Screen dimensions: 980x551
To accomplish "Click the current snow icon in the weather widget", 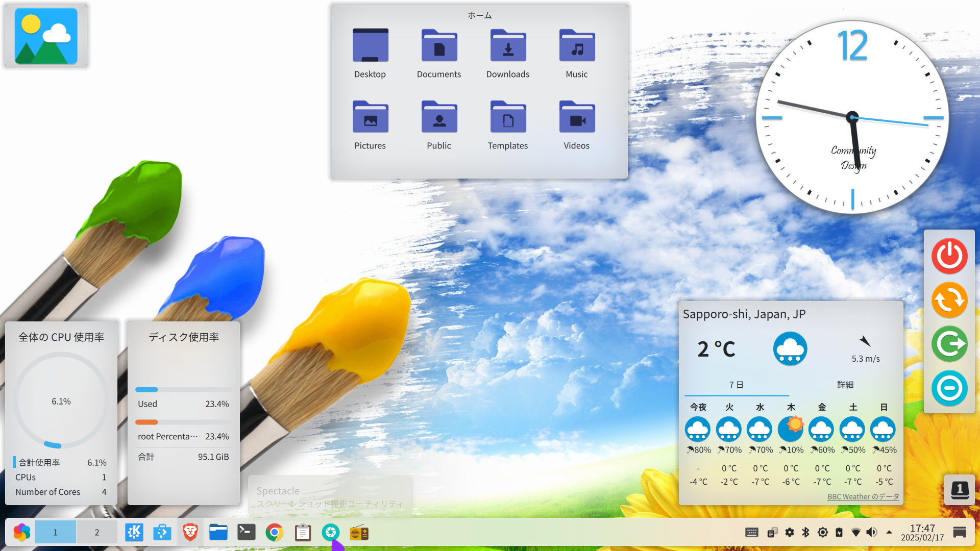I will click(790, 349).
